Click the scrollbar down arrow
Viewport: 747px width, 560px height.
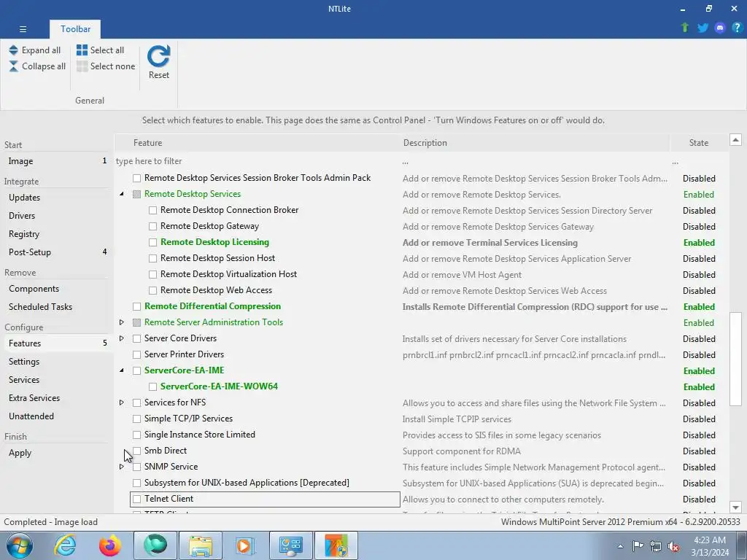(735, 507)
